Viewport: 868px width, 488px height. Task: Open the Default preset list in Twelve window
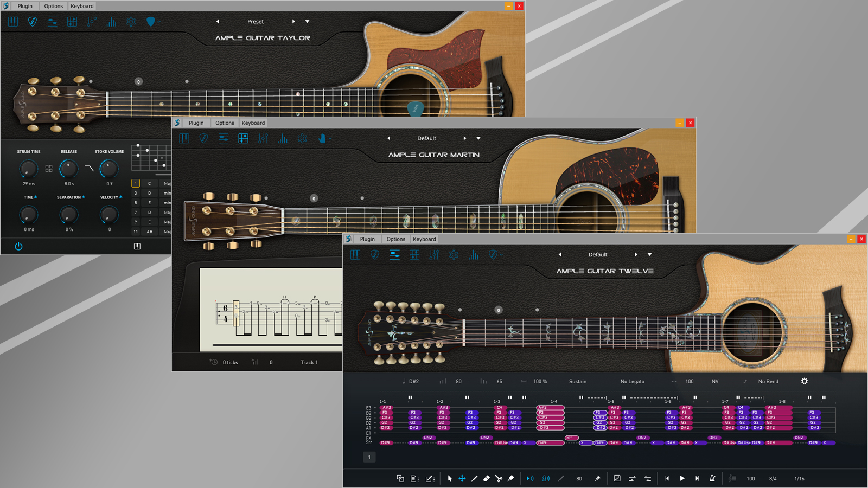tap(649, 254)
